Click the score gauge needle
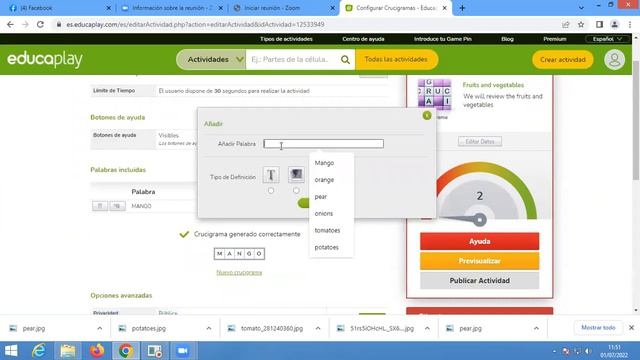The width and height of the screenshot is (640, 360). click(465, 220)
